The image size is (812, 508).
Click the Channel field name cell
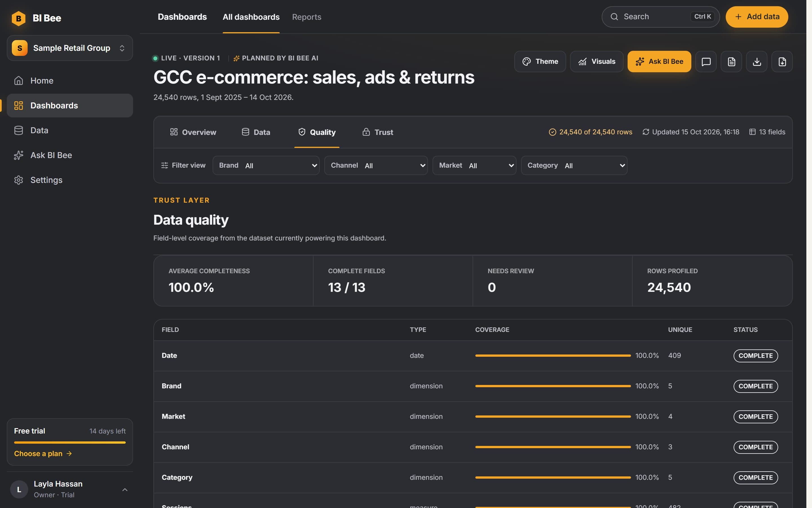(175, 447)
